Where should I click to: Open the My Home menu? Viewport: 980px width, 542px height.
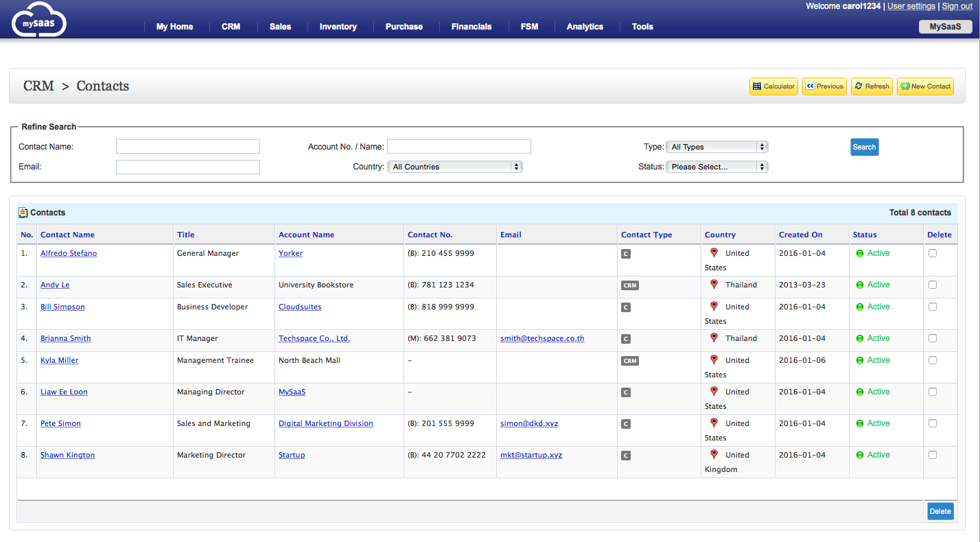pos(174,27)
